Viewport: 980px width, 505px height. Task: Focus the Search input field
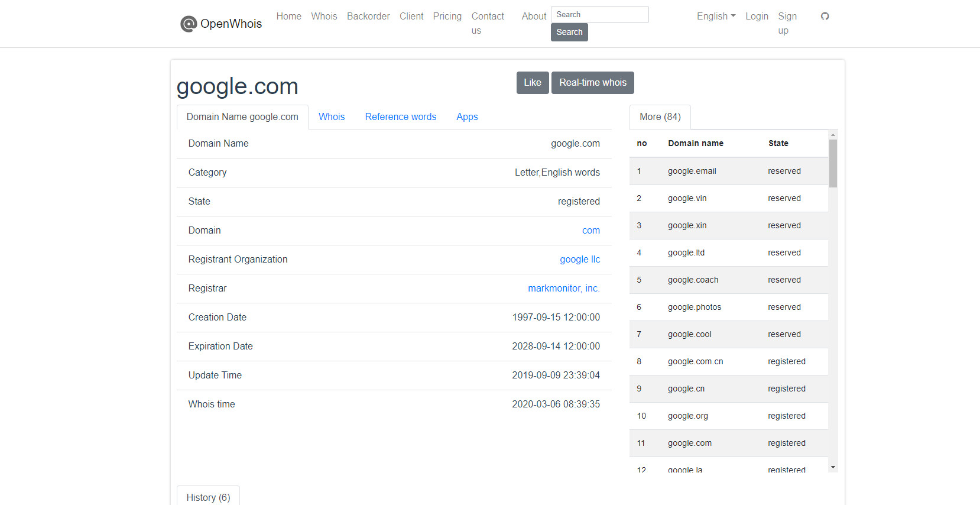(x=600, y=14)
